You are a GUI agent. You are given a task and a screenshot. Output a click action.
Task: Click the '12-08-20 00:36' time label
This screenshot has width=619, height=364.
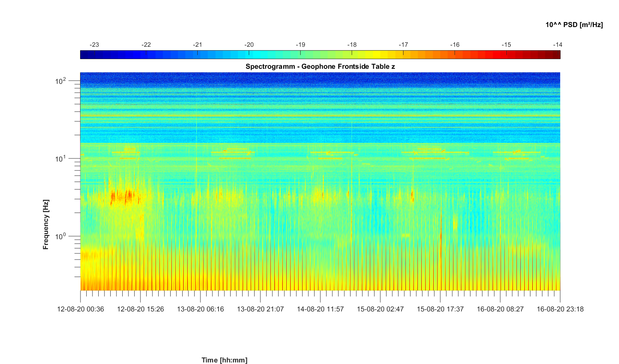[x=80, y=309]
